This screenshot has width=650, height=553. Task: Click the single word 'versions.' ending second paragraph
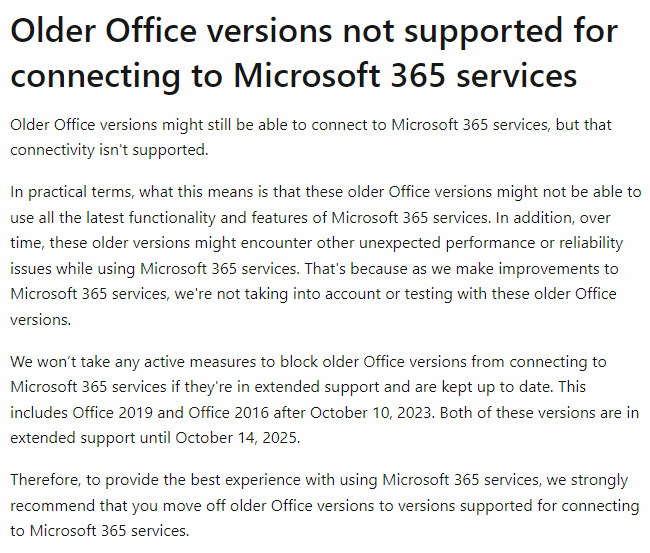pos(41,320)
